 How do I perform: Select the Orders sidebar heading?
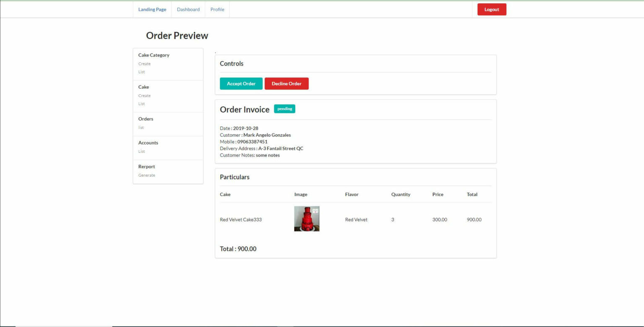click(145, 118)
